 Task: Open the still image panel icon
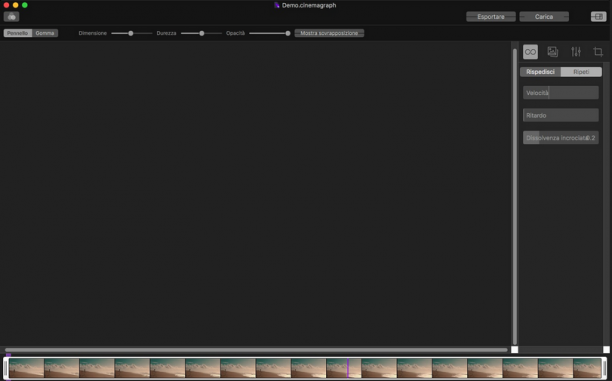coord(553,52)
